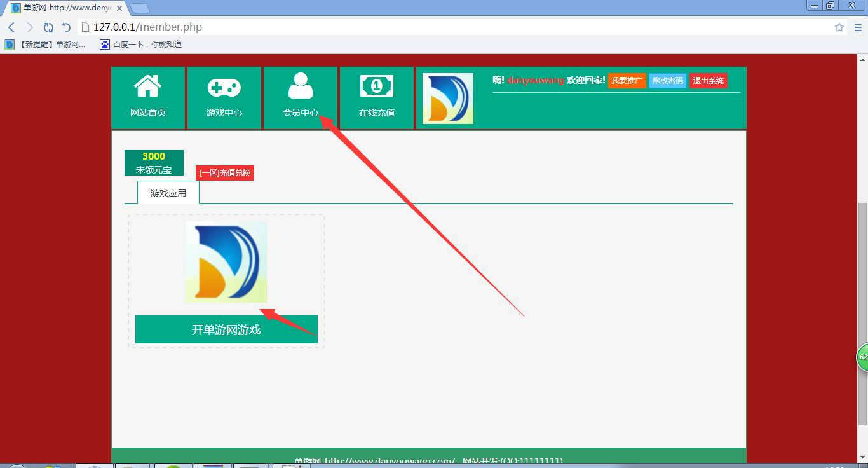Click the game logo thumbnail

226,262
